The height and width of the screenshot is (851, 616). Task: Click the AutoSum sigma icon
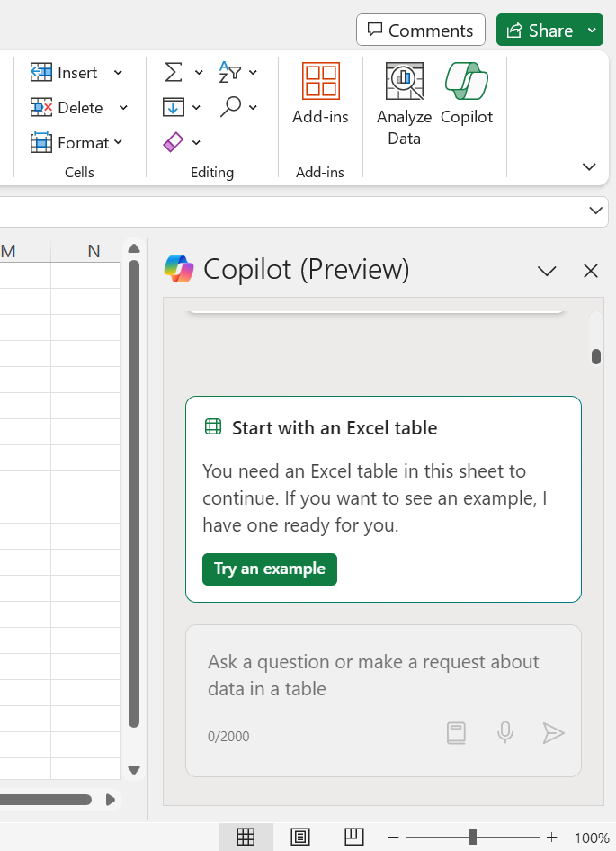tap(174, 72)
